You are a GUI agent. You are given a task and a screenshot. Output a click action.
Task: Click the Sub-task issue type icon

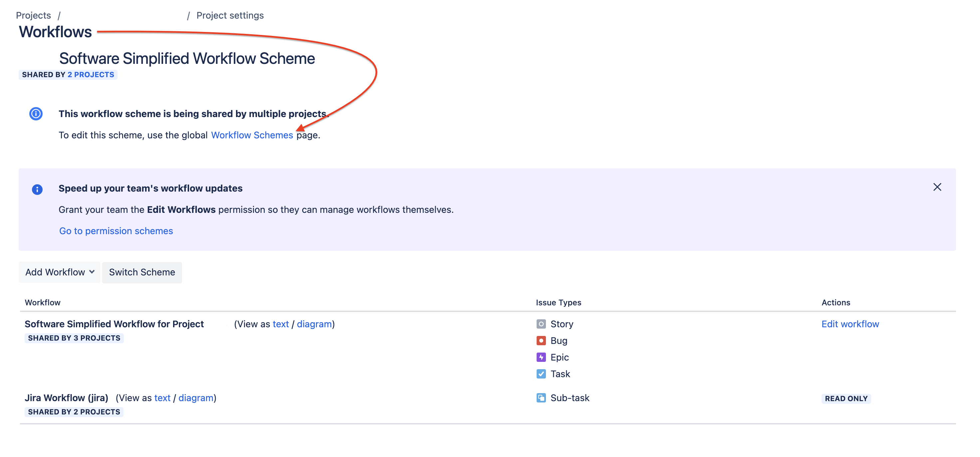[541, 398]
